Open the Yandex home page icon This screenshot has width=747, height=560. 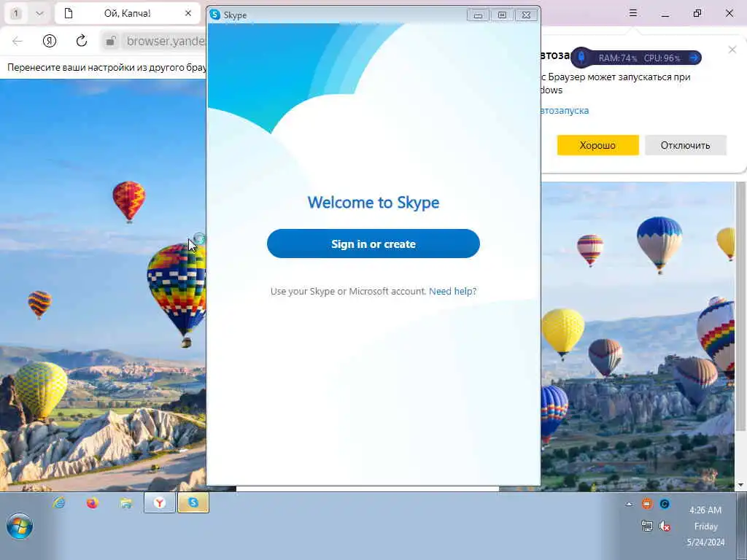50,41
